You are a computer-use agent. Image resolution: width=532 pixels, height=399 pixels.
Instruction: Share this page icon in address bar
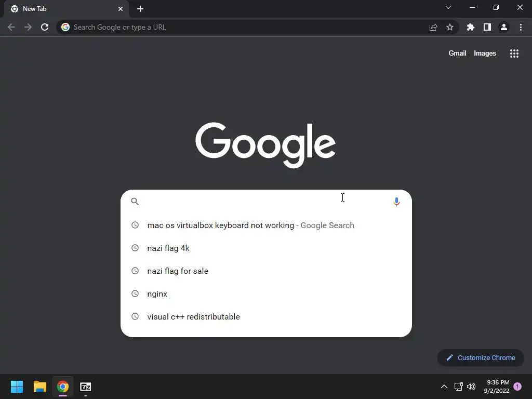click(x=433, y=27)
